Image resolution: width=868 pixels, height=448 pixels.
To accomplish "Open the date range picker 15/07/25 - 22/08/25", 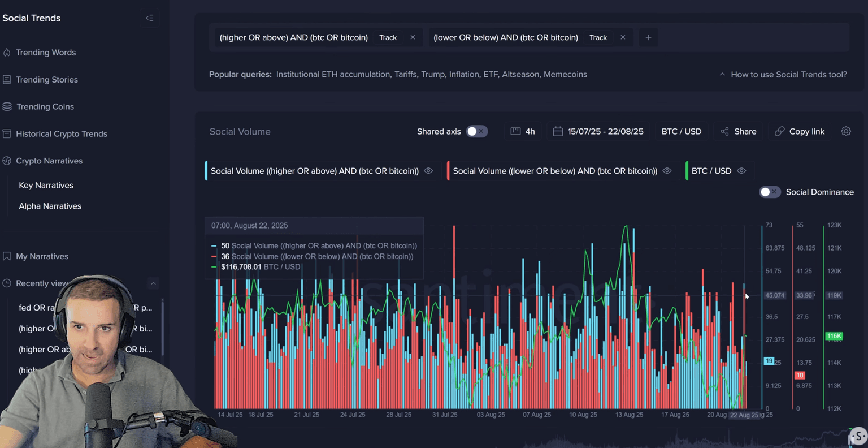I will tap(598, 131).
